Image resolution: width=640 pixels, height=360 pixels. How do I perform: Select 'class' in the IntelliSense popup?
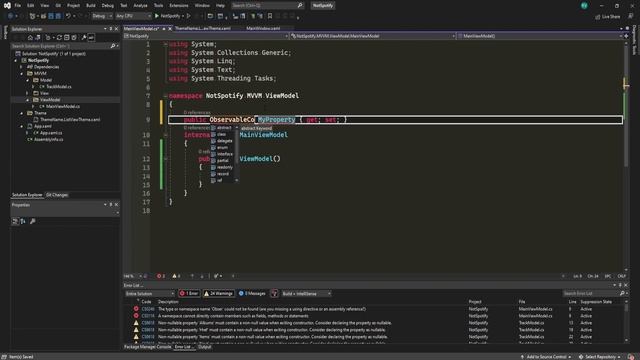pyautogui.click(x=223, y=134)
